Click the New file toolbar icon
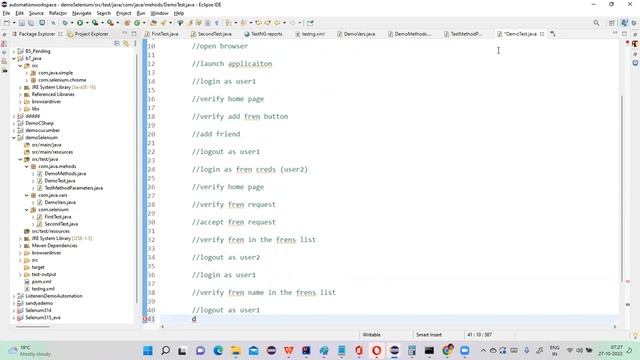 (x=7, y=23)
